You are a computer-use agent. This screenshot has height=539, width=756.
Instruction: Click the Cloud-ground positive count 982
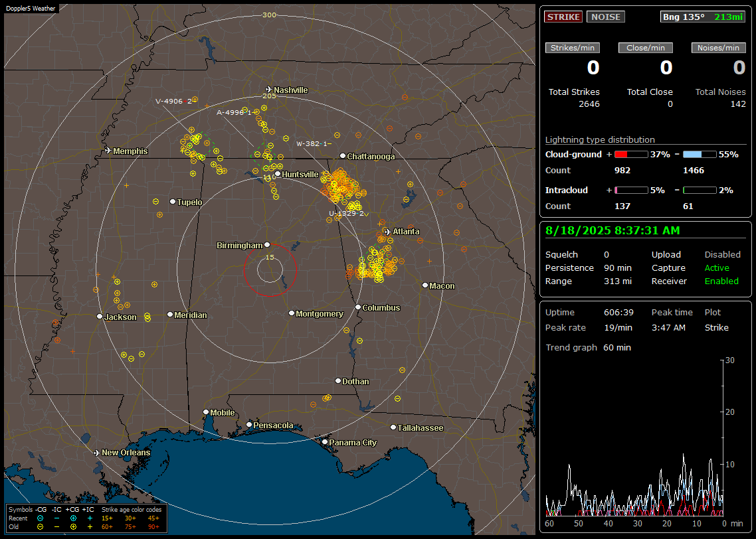(622, 171)
